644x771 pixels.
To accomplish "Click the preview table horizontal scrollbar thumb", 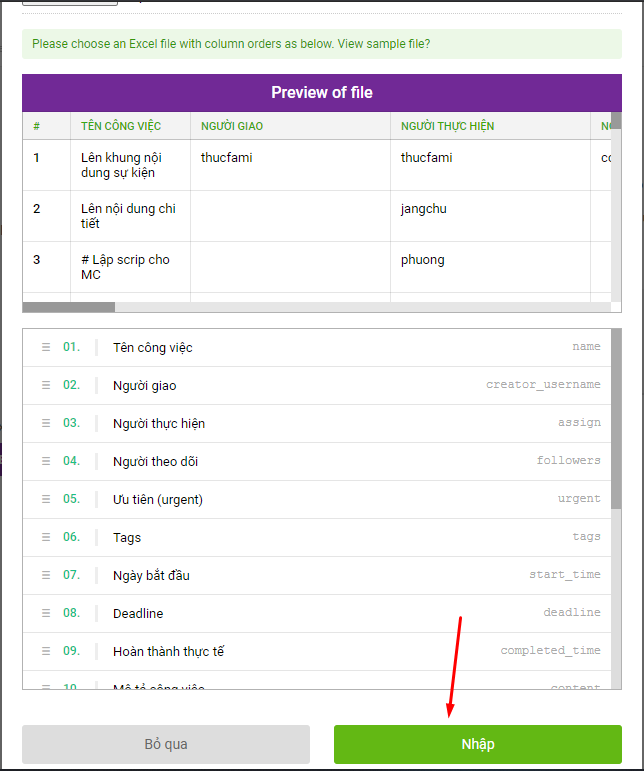I will pyautogui.click(x=69, y=307).
